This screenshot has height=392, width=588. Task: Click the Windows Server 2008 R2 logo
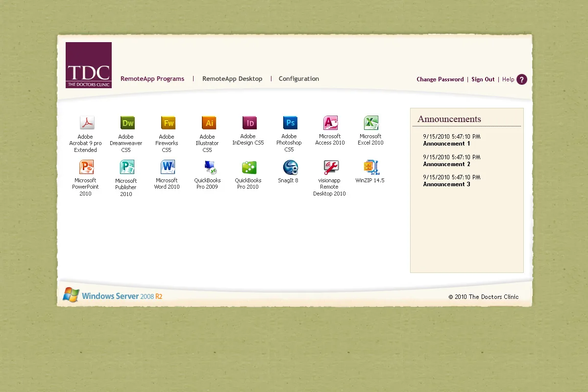(113, 295)
